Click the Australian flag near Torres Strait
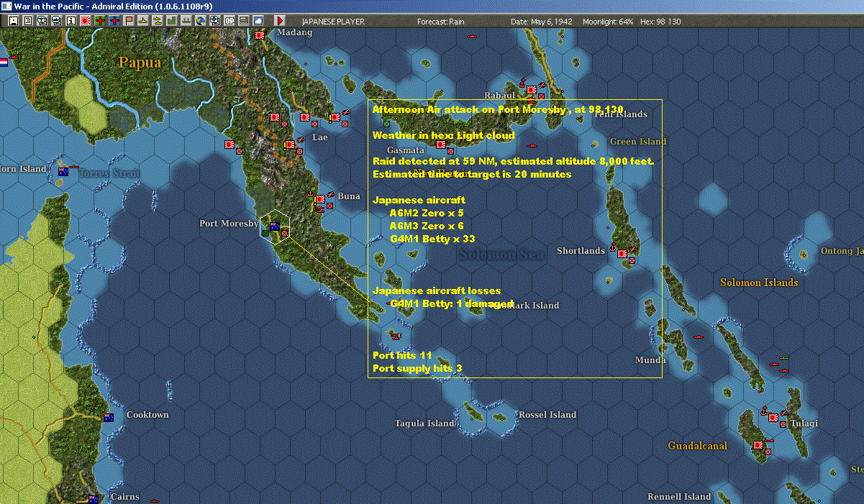This screenshot has height=504, width=864. tap(63, 171)
